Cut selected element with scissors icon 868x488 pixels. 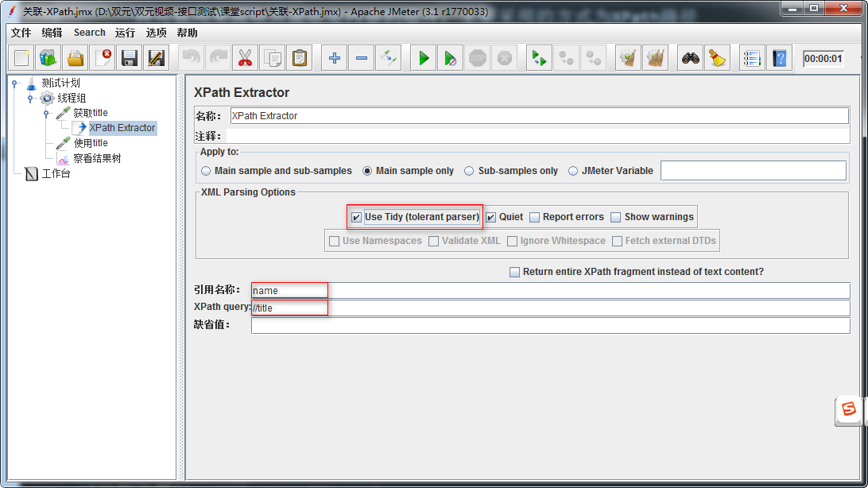point(246,58)
